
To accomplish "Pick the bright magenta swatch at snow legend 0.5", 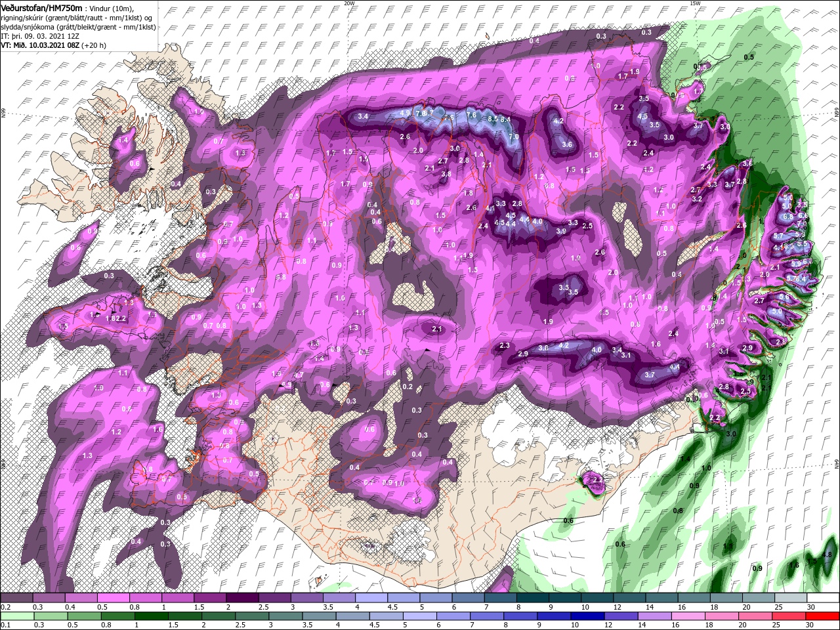I will (114, 598).
